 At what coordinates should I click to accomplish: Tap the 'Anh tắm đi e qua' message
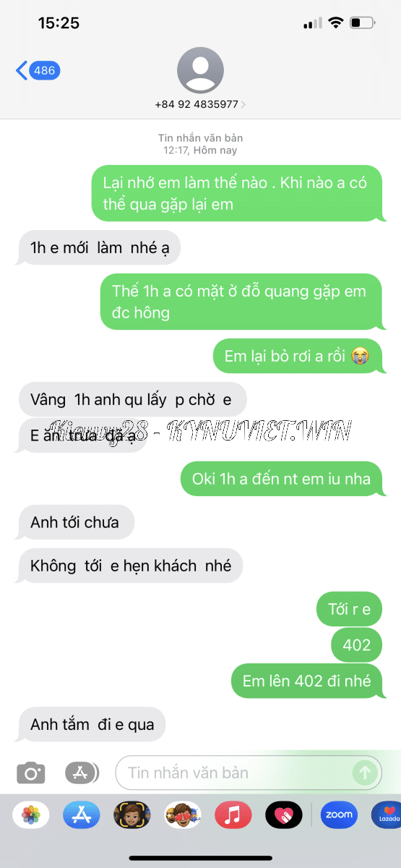pyautogui.click(x=91, y=724)
